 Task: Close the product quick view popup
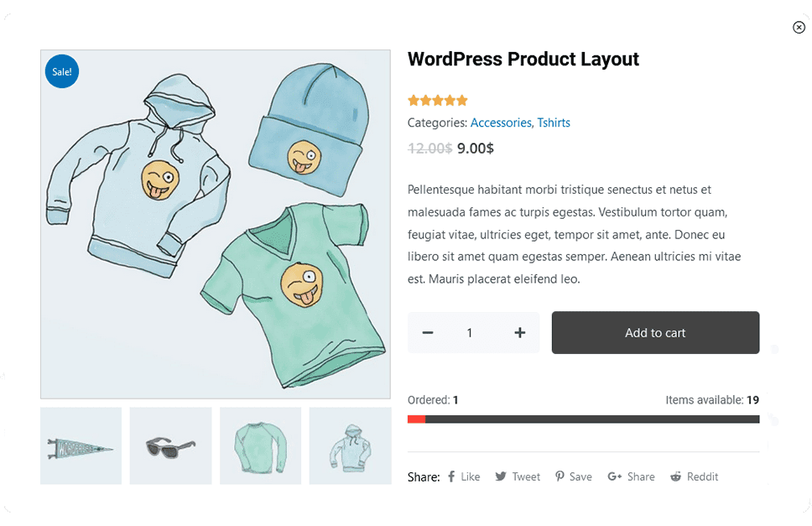tap(799, 27)
